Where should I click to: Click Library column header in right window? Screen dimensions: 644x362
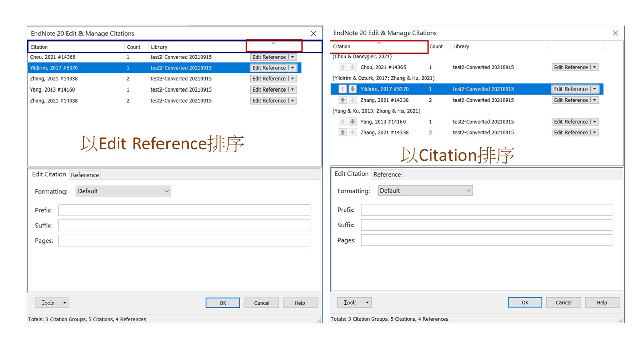pyautogui.click(x=499, y=46)
